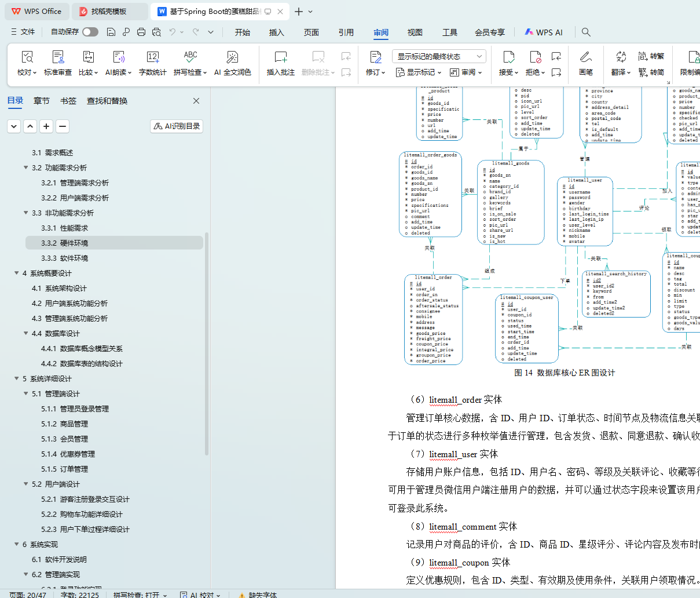Click the search magnifier icon in menu bar
700x598 pixels.
click(586, 32)
